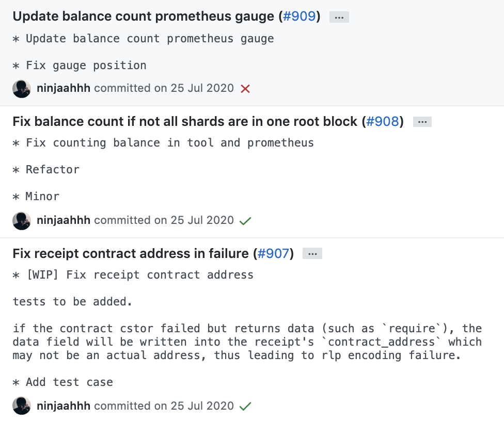
Task: Open commit 'Fix balance count if not all shards'
Action: (185, 122)
